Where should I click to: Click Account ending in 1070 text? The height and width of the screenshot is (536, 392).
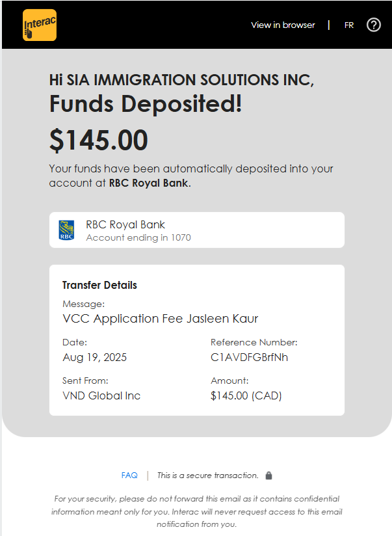(138, 237)
